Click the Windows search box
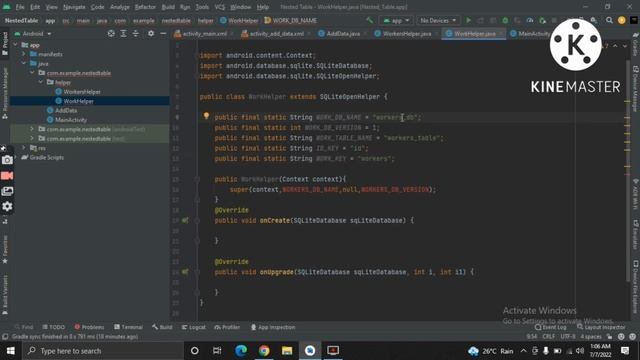Image resolution: width=640 pixels, height=360 pixels. coord(102,351)
